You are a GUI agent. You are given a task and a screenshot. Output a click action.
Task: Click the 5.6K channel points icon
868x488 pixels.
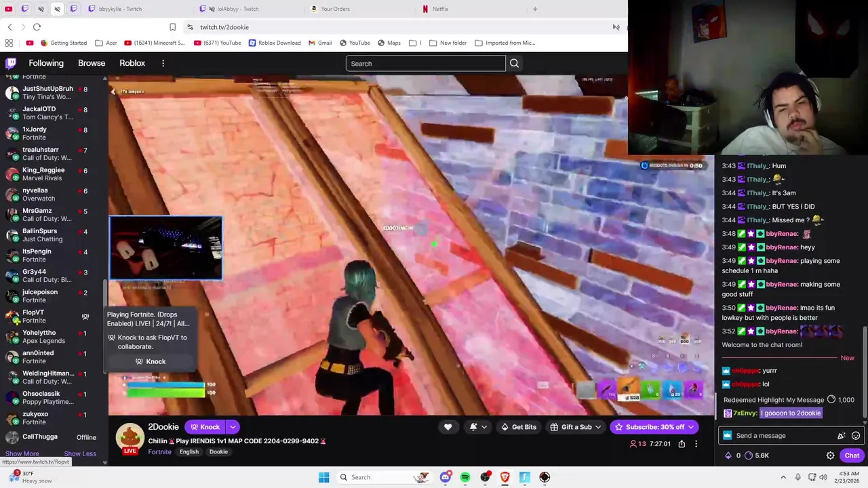coord(749,455)
